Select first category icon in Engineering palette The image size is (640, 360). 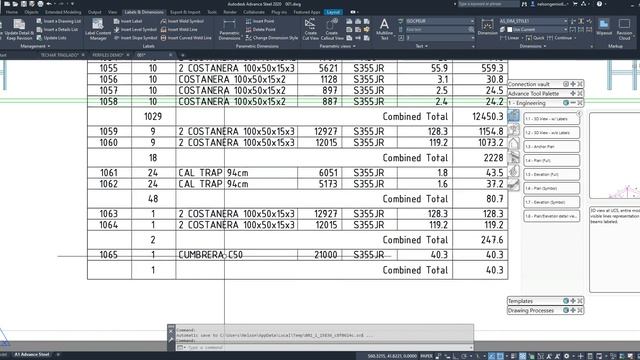(513, 116)
